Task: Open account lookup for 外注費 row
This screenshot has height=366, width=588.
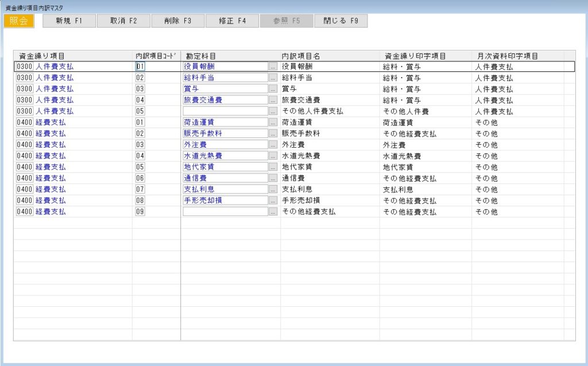Action: [273, 145]
